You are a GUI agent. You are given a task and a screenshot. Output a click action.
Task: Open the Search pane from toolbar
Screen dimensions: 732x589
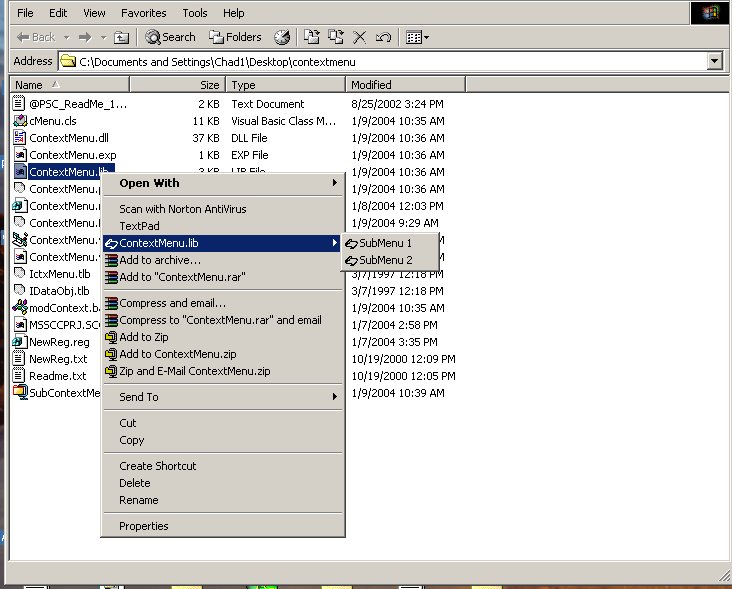[x=170, y=37]
